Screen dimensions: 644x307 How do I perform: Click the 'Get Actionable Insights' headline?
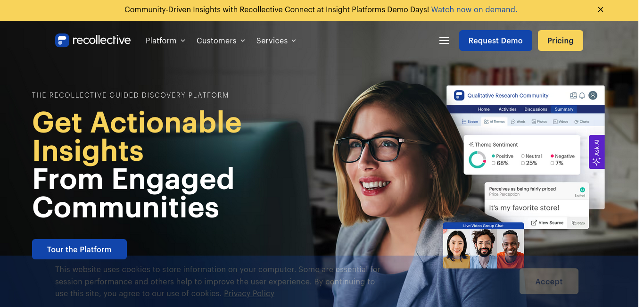pyautogui.click(x=137, y=136)
